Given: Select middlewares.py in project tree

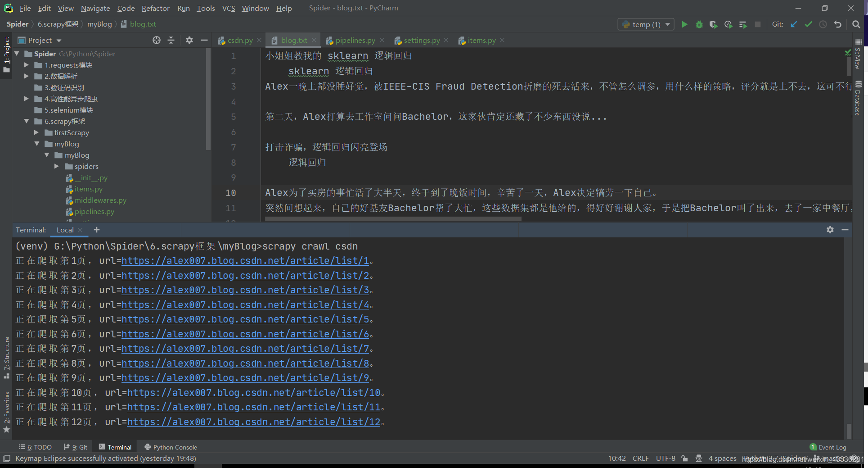Looking at the screenshot, I should (100, 200).
